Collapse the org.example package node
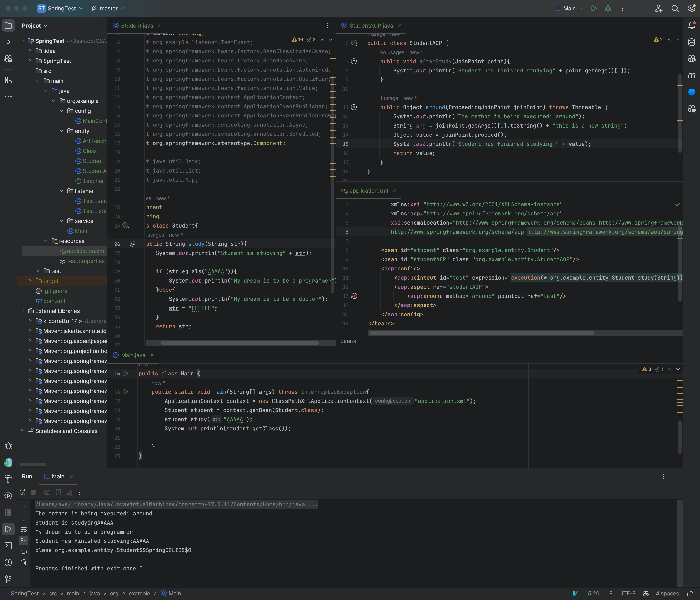The image size is (700, 600). click(53, 101)
